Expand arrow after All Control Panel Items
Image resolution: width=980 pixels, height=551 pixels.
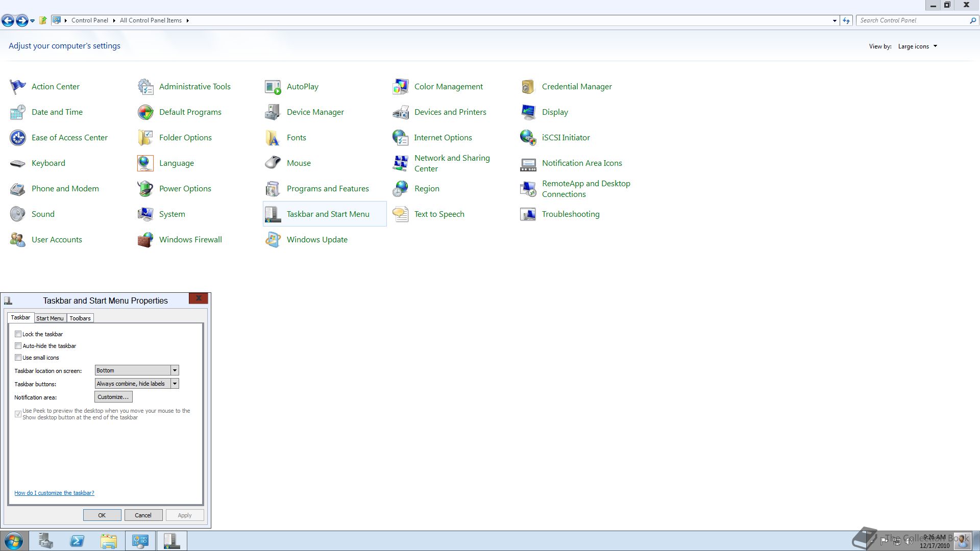[x=187, y=21]
